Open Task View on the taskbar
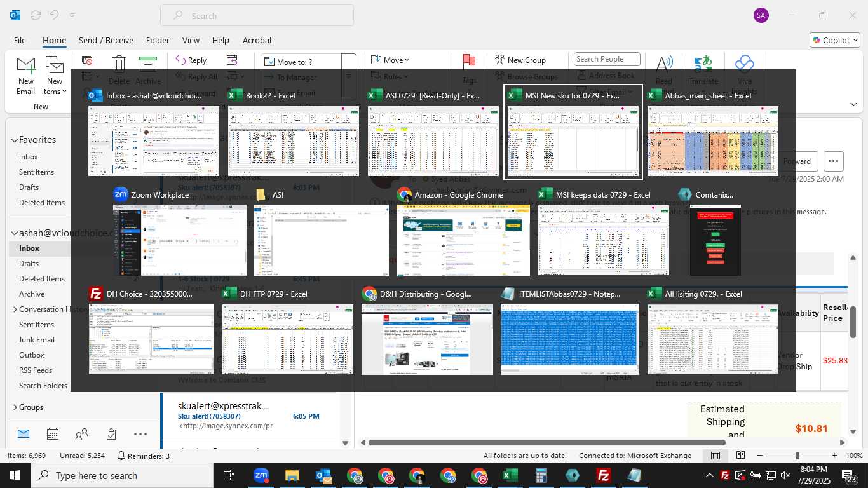868x488 pixels. point(229,475)
